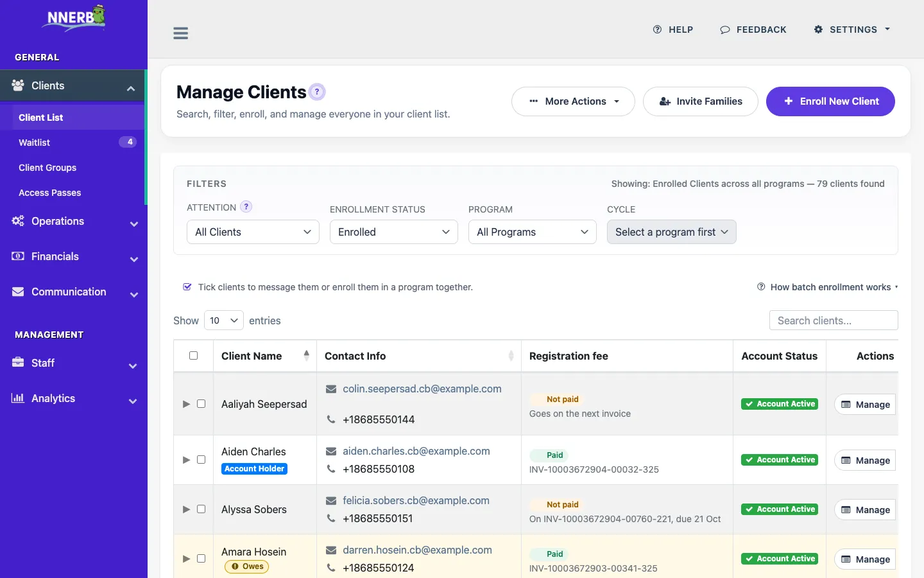Click the Financials money icon
This screenshot has width=924, height=578.
[x=18, y=256]
